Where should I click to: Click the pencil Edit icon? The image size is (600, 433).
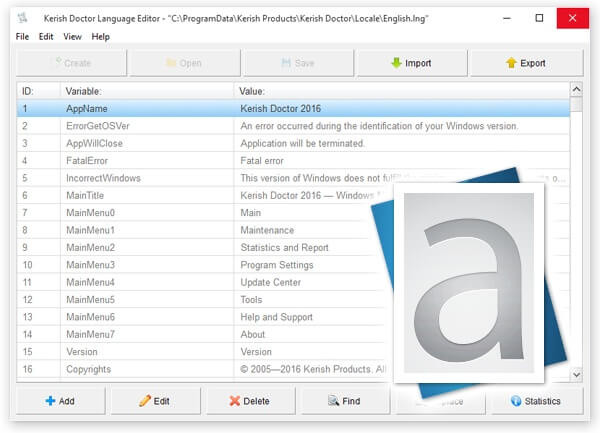(145, 400)
